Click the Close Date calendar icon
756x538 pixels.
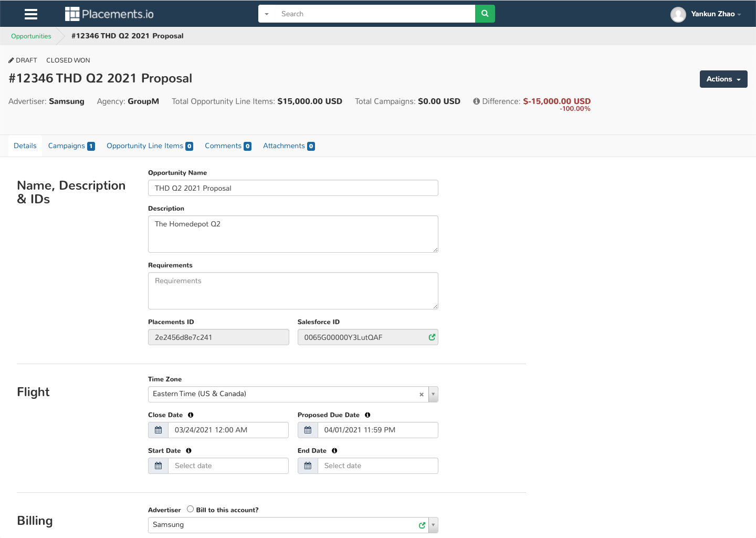coord(159,430)
